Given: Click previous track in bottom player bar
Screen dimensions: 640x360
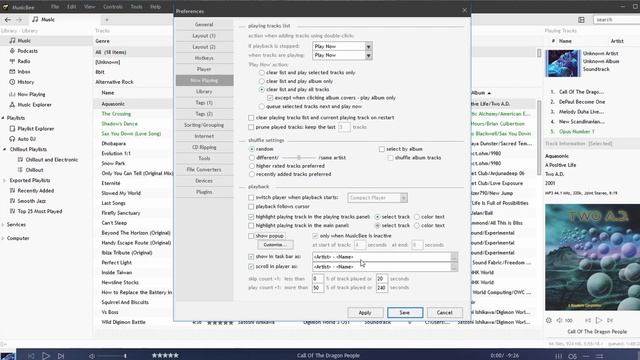Looking at the screenshot, I should pyautogui.click(x=31, y=356).
